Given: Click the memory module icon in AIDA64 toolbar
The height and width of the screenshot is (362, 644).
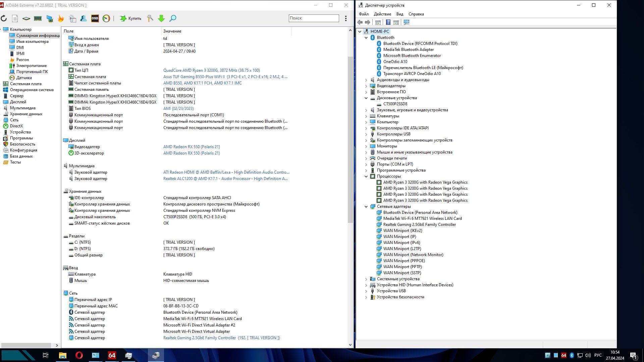Looking at the screenshot, I should tap(38, 18).
